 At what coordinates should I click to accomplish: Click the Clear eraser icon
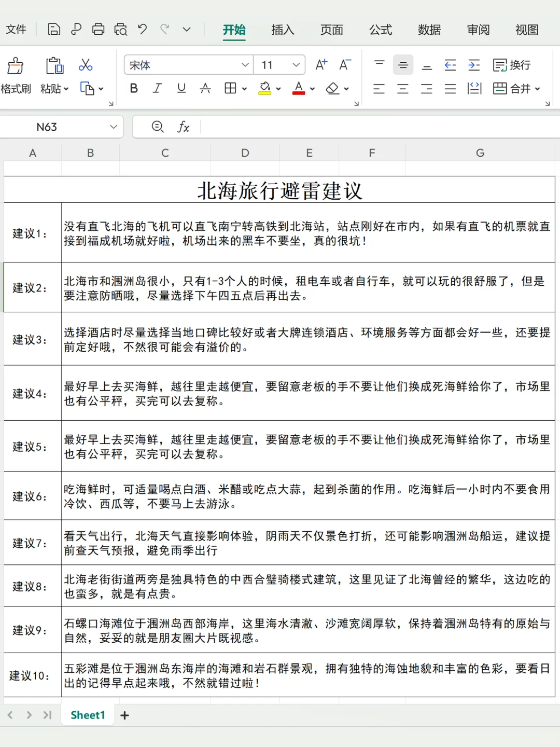333,89
